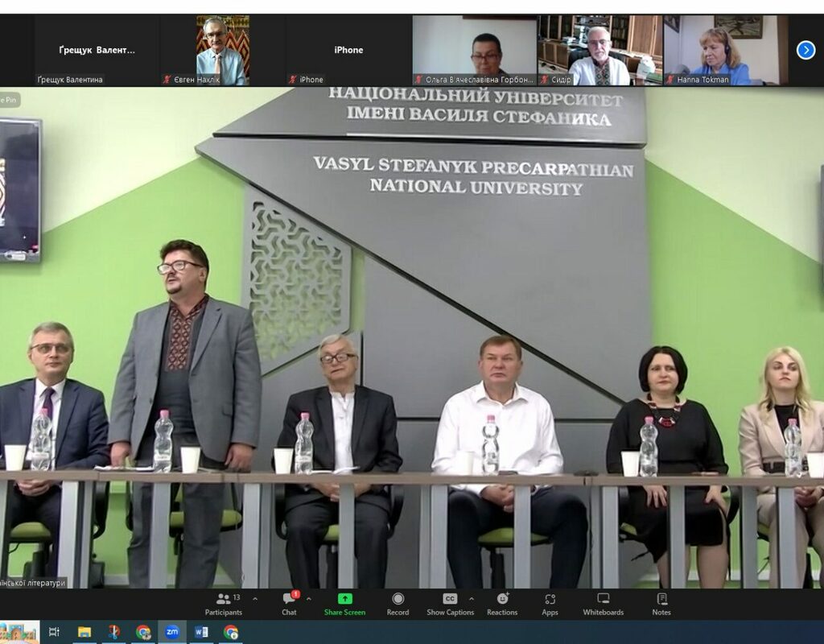824x644 pixels.
Task: Click the green Share Screen button
Action: 344,603
